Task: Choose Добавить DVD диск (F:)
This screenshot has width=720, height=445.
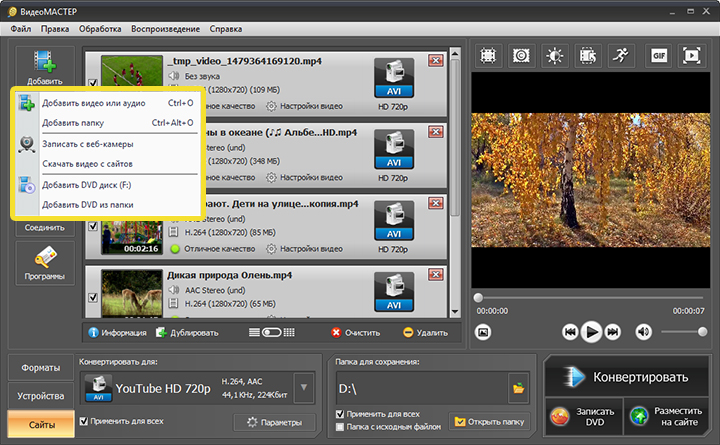Action: pos(107,185)
